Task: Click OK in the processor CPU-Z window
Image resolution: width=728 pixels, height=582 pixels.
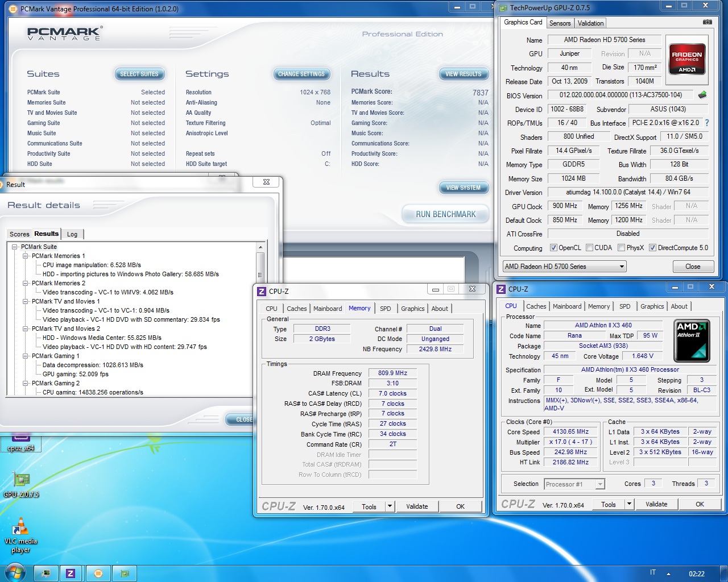Action: (700, 504)
